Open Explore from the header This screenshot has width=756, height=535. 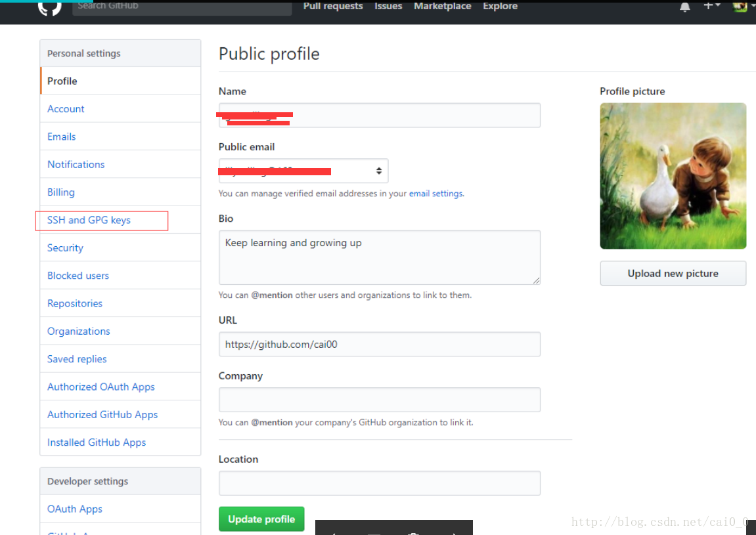coord(500,7)
